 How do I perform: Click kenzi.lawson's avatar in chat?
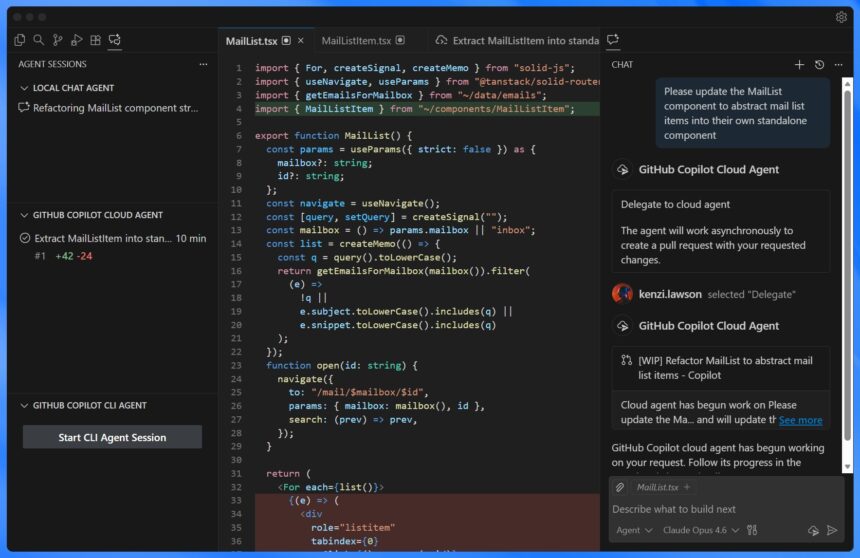622,294
